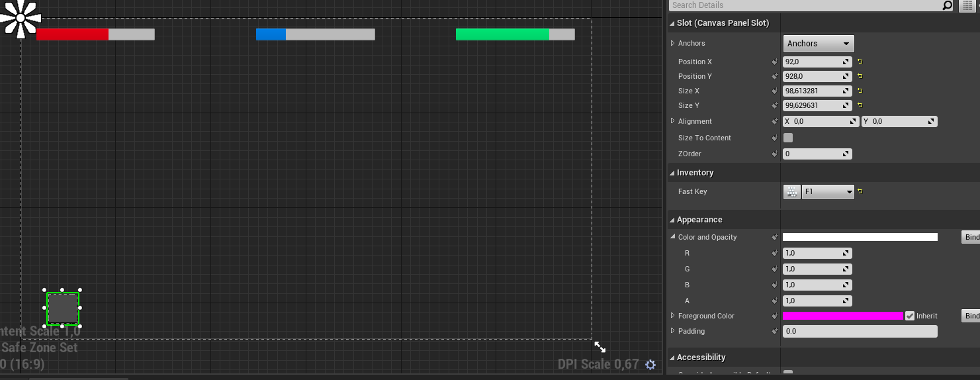980x380 pixels.
Task: Click the G color value field
Action: tap(817, 269)
